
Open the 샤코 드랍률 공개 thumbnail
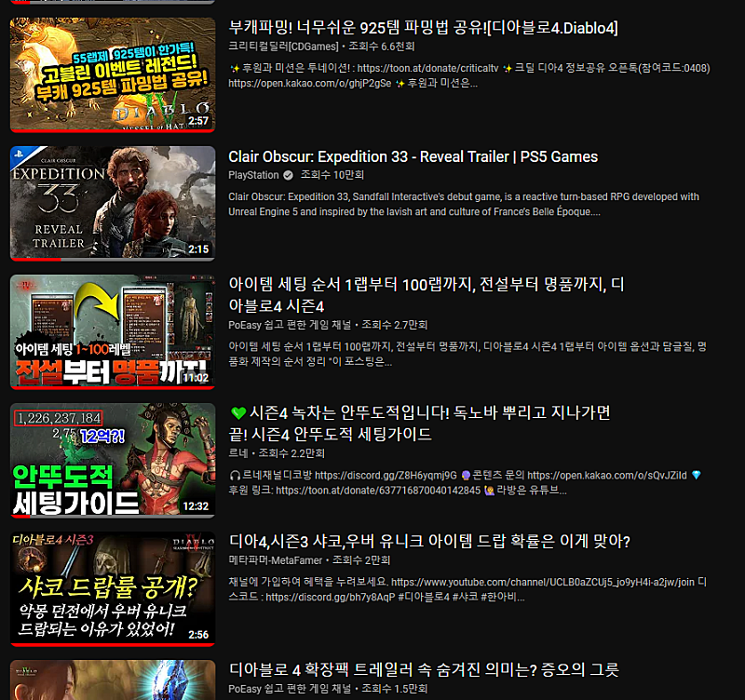(113, 589)
